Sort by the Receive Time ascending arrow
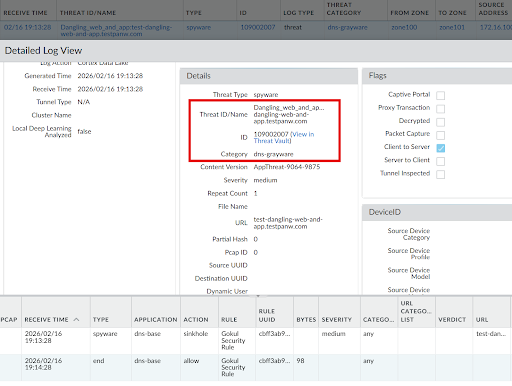The height and width of the screenshot is (386, 512). [76, 319]
